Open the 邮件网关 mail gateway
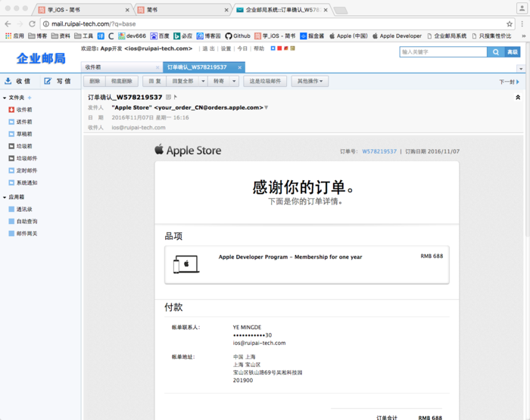 coord(23,234)
